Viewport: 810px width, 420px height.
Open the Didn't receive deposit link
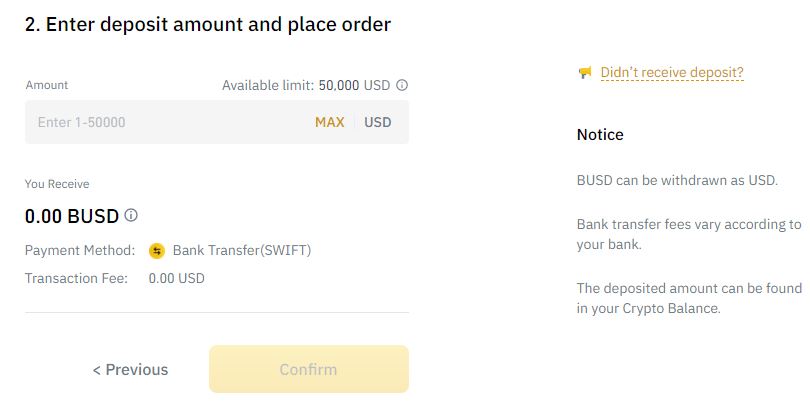click(x=672, y=72)
